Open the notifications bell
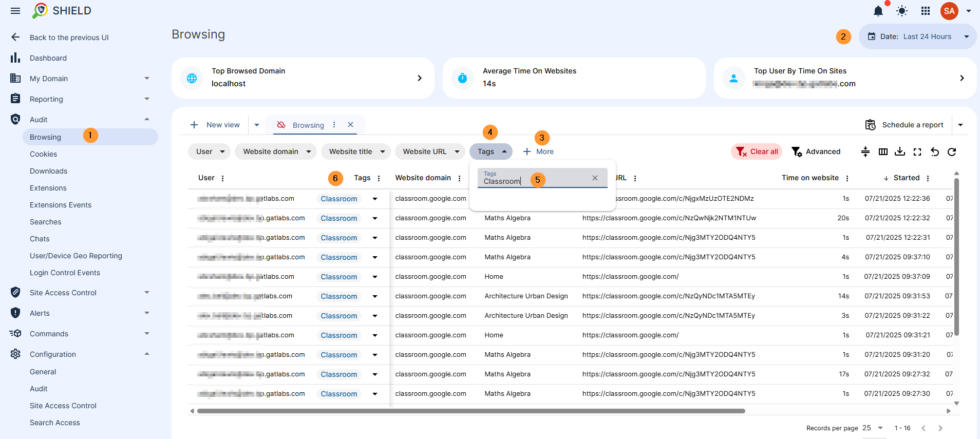 (878, 11)
